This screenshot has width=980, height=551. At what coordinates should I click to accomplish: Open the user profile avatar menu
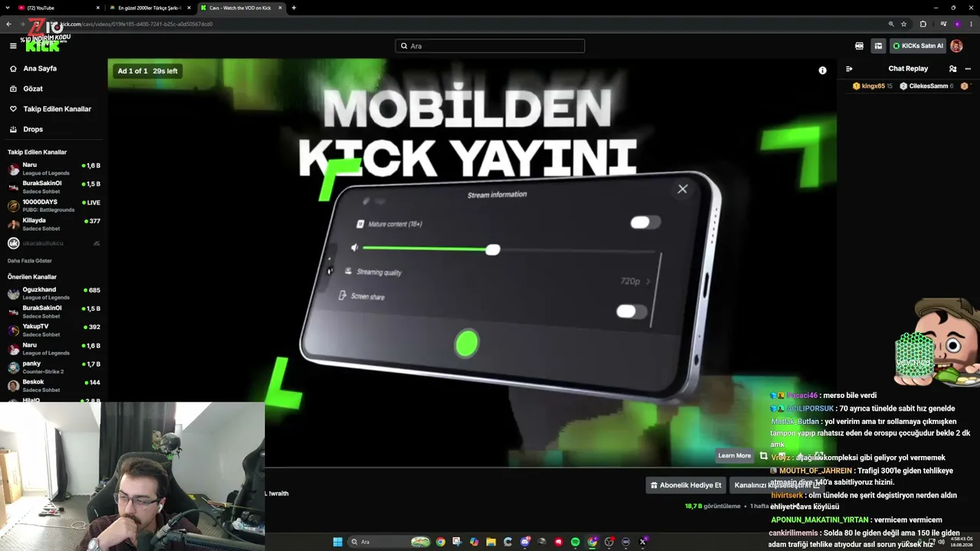pyautogui.click(x=956, y=46)
